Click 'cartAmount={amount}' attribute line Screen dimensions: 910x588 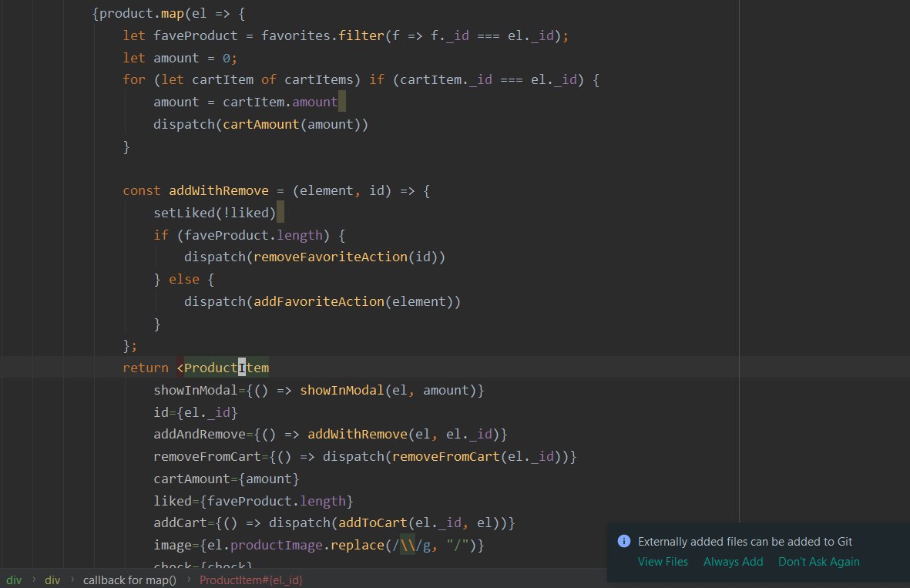(x=227, y=479)
